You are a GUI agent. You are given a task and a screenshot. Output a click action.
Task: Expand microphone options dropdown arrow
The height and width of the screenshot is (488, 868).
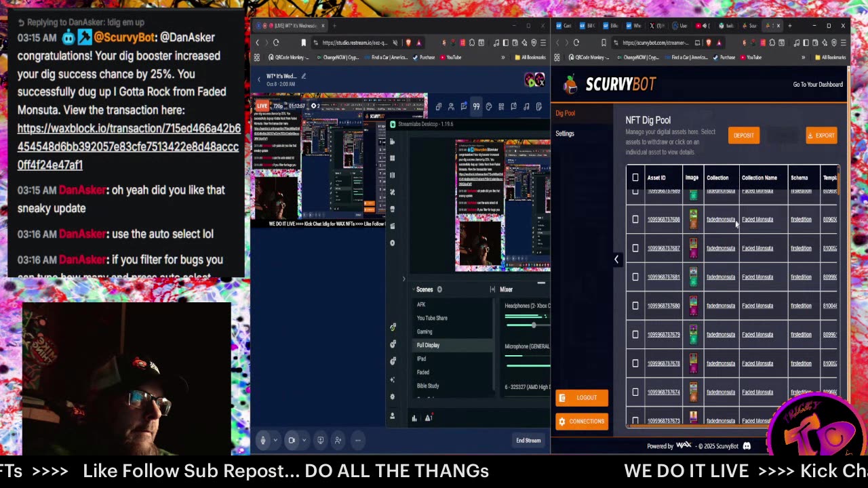pyautogui.click(x=275, y=441)
